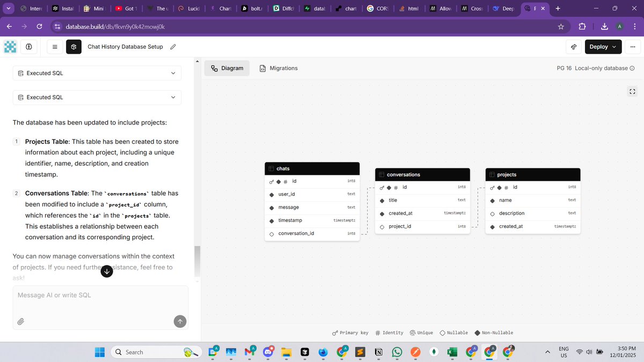Click the chat panel scrollbar thumb

click(197, 261)
